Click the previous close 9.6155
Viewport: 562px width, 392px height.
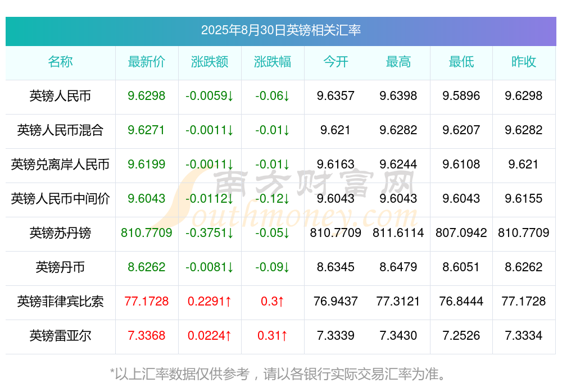[524, 198]
